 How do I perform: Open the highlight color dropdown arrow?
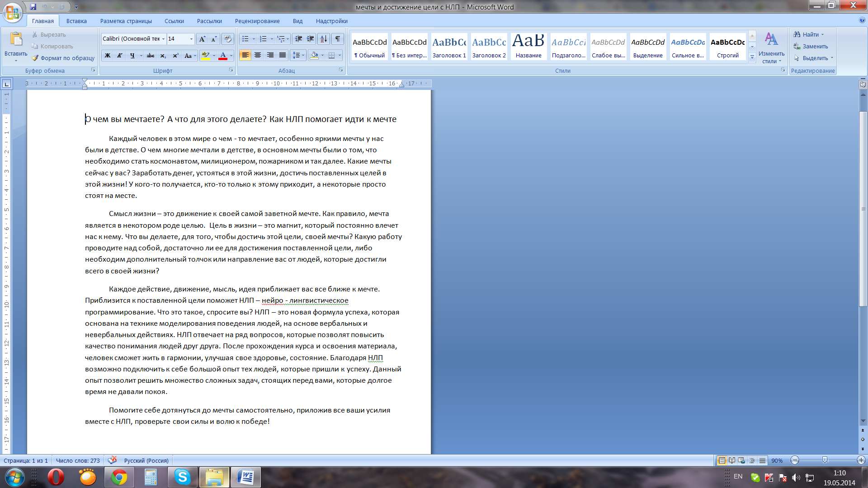pyautogui.click(x=214, y=56)
